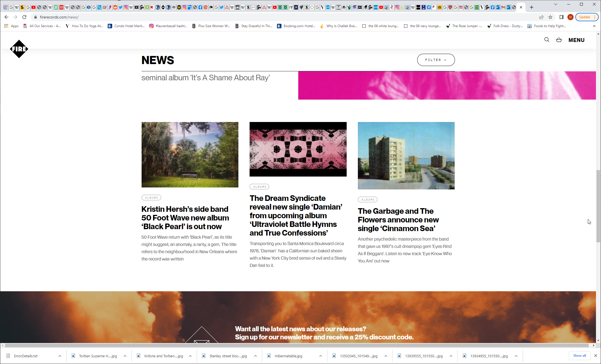Click Show all downloads button
Screen dimensions: 601x364
pyautogui.click(x=579, y=356)
